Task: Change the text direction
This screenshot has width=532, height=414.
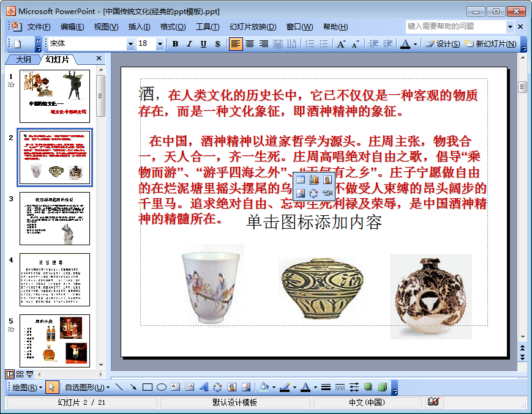Action: (x=292, y=44)
